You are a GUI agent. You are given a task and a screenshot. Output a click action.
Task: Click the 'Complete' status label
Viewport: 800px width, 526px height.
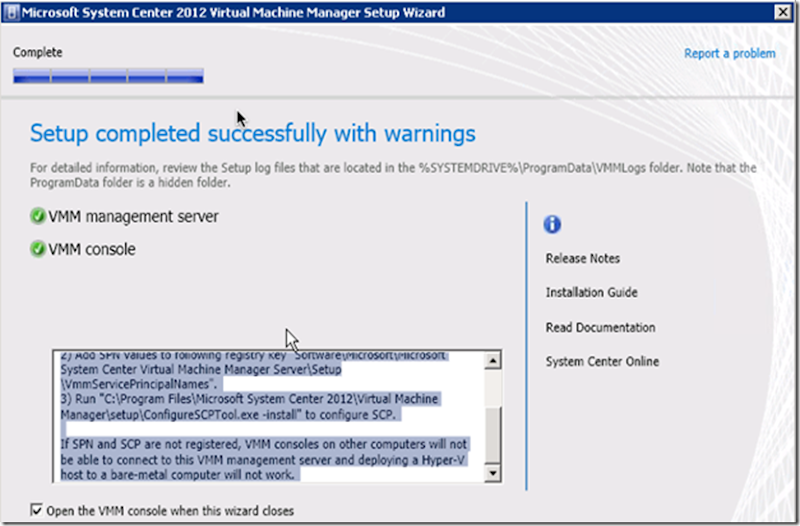tap(38, 52)
